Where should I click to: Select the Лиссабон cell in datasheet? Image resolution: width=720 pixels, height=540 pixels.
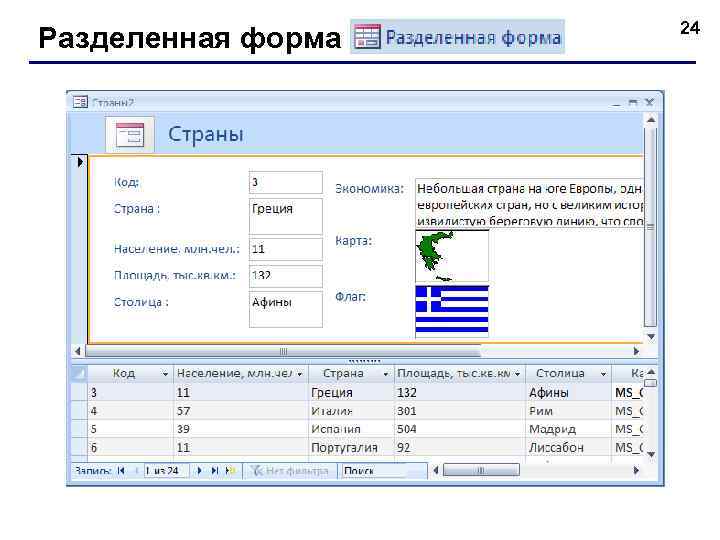tap(568, 448)
